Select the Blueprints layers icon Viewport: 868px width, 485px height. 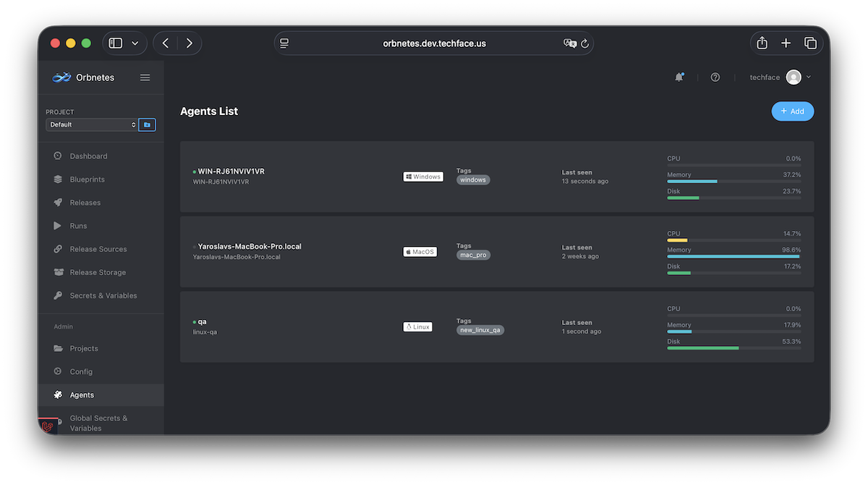[59, 179]
